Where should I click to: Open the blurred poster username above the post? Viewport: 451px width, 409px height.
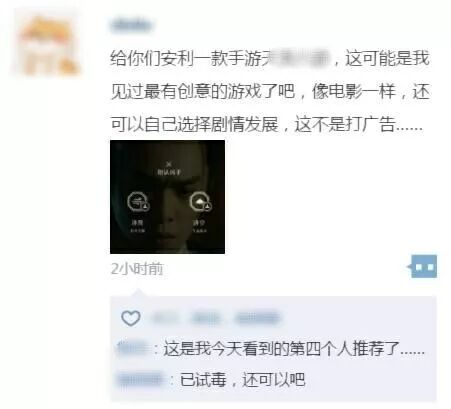coord(132,26)
